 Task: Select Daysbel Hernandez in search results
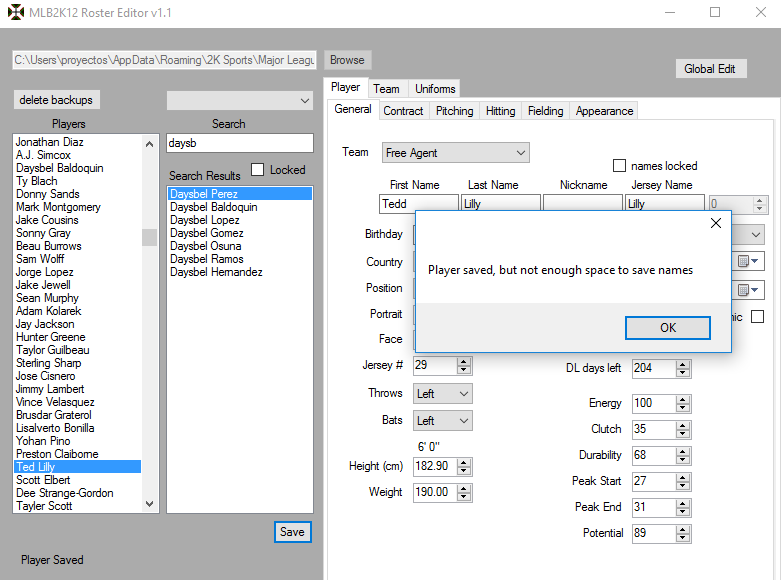coord(240,272)
